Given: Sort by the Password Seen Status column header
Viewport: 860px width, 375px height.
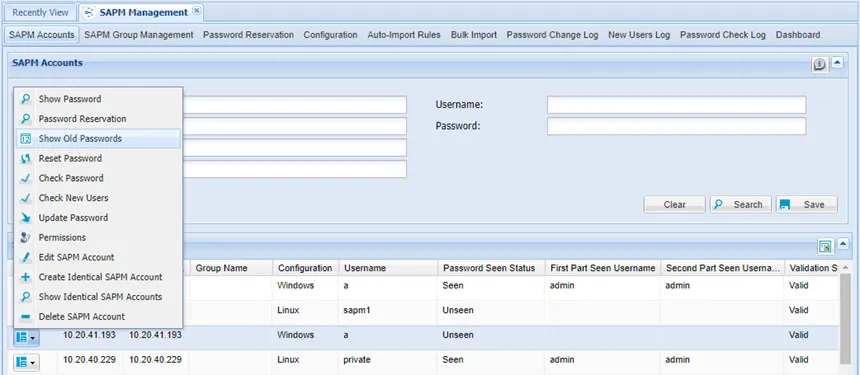Looking at the screenshot, I should (491, 268).
